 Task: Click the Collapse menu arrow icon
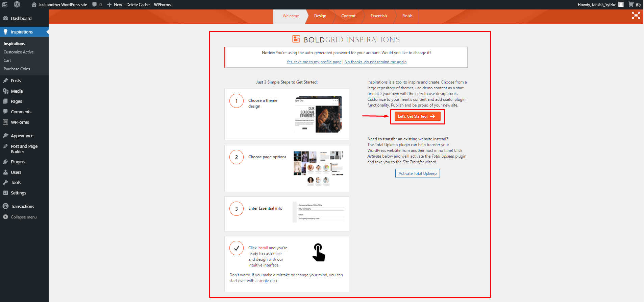click(5, 217)
